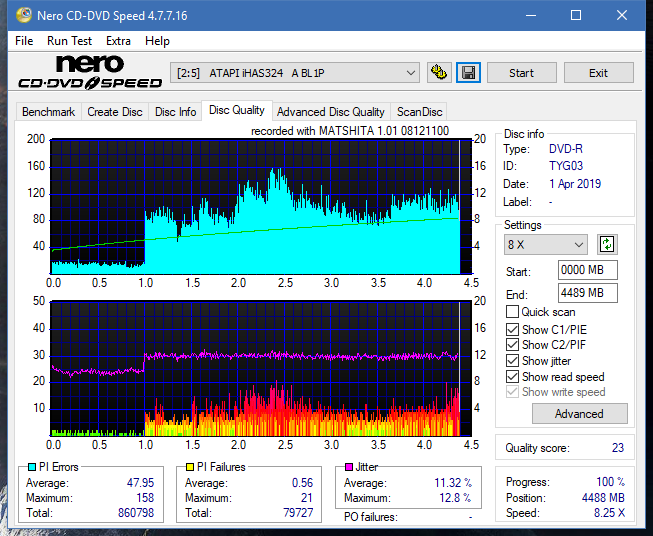The height and width of the screenshot is (536, 653).
Task: Click the disc ID TYG03
Action: pyautogui.click(x=566, y=166)
